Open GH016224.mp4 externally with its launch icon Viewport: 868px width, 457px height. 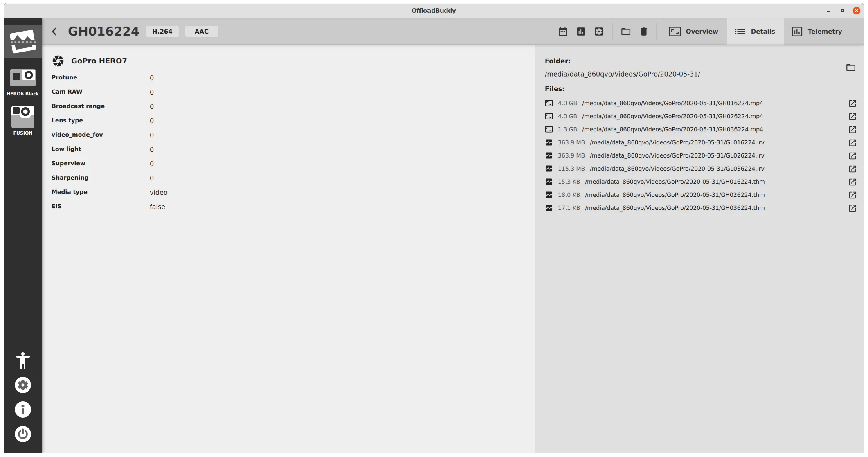point(852,104)
